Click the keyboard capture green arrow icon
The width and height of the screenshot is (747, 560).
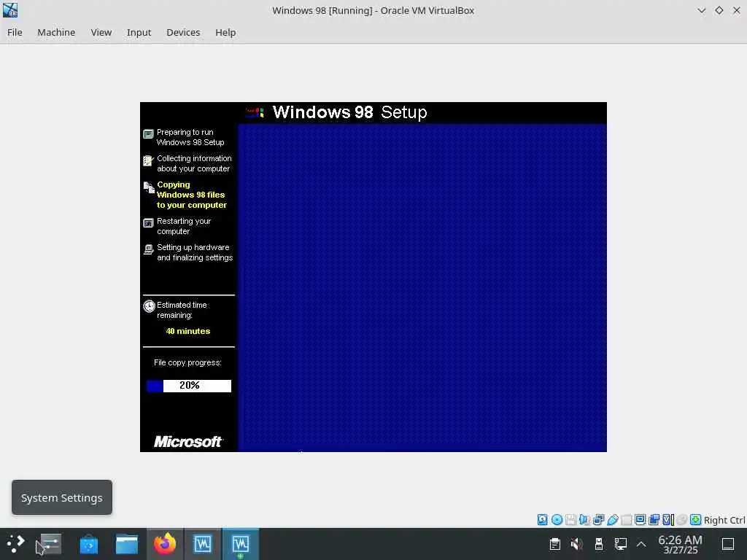coord(695,519)
